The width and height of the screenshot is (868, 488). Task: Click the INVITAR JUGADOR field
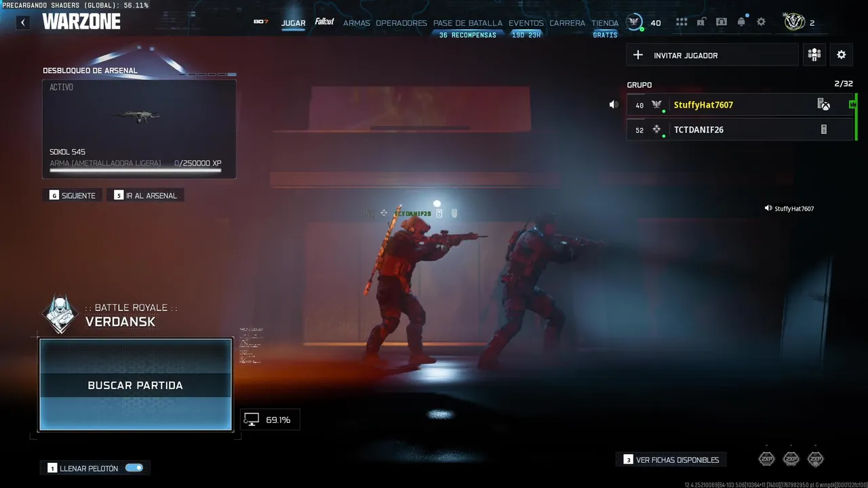[x=712, y=55]
